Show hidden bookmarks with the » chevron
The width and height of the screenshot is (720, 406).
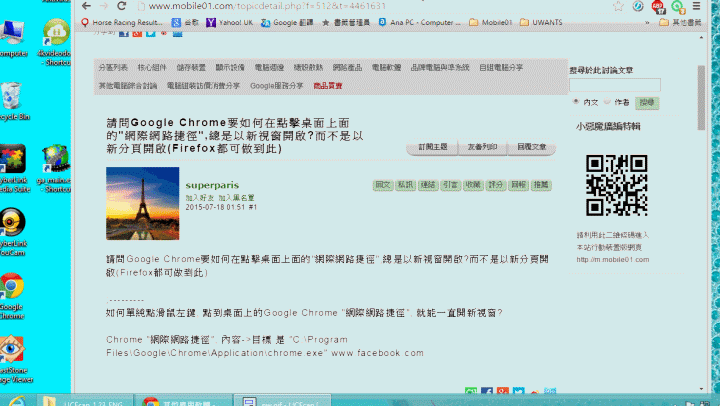[x=647, y=23]
